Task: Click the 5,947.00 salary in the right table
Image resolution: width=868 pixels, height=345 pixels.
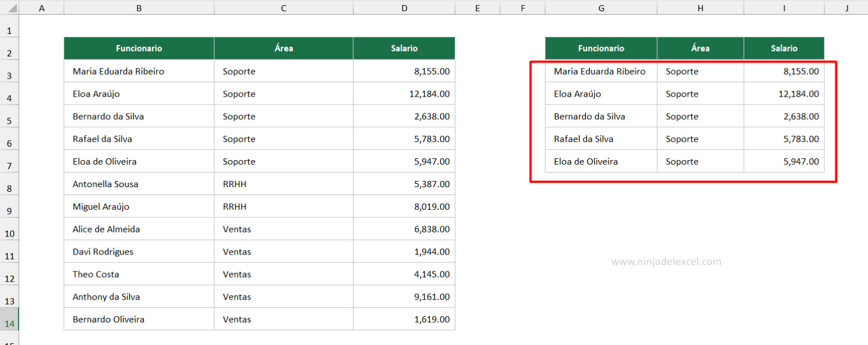Action: click(784, 161)
